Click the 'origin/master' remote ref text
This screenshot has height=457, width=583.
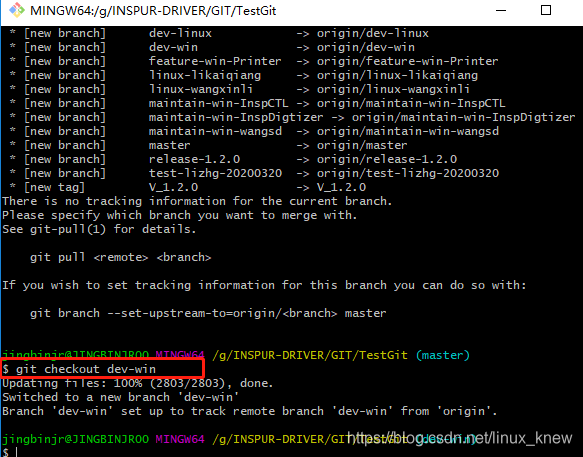click(362, 145)
